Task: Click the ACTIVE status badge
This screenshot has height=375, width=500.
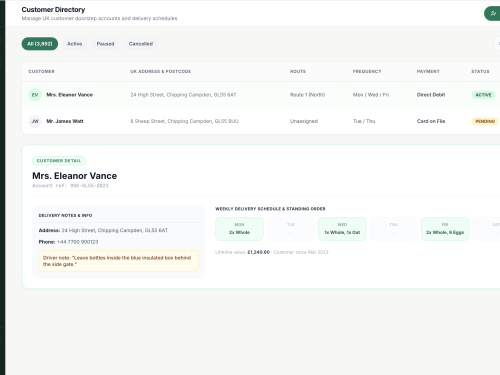Action: (483, 95)
